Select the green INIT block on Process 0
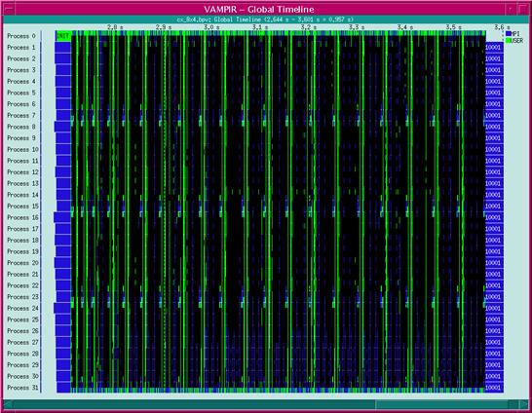 (63, 36)
